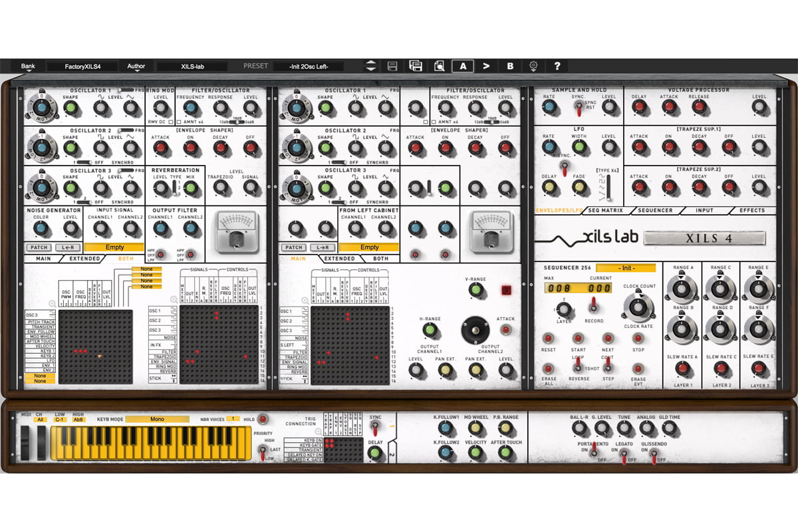Switch to the Input tab
The image size is (798, 532).
[x=704, y=211]
